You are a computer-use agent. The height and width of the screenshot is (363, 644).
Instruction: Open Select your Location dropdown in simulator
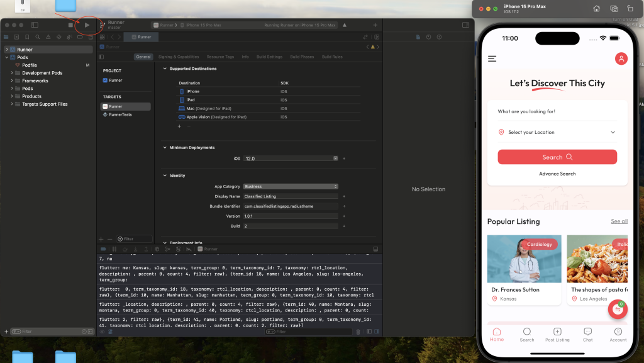coord(557,132)
